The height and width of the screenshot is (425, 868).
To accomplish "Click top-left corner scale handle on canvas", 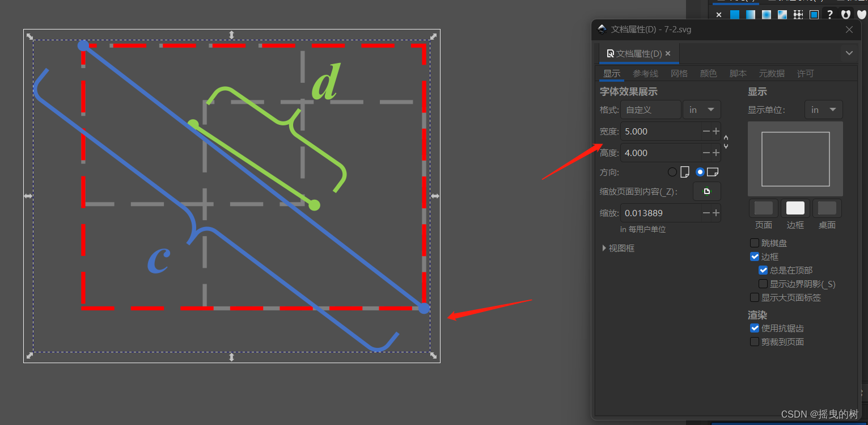I will click(28, 36).
